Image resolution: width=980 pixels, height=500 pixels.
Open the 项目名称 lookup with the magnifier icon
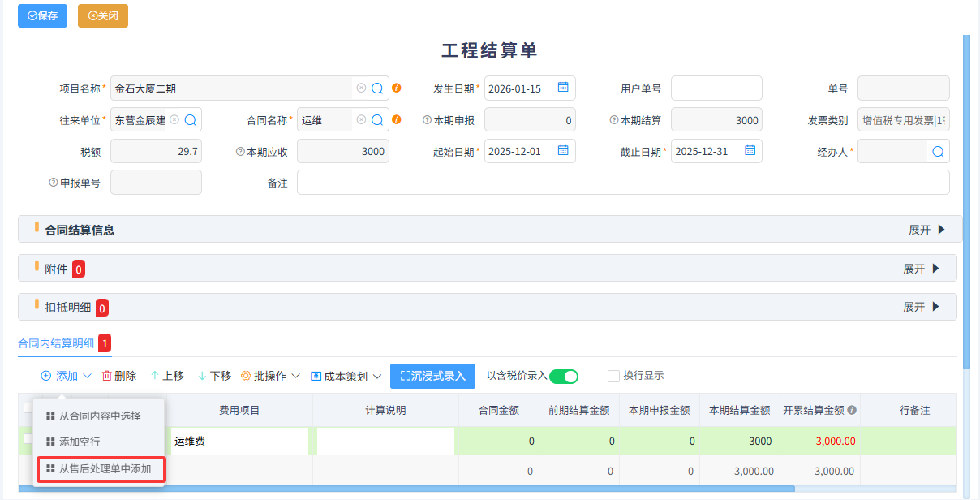pos(376,88)
